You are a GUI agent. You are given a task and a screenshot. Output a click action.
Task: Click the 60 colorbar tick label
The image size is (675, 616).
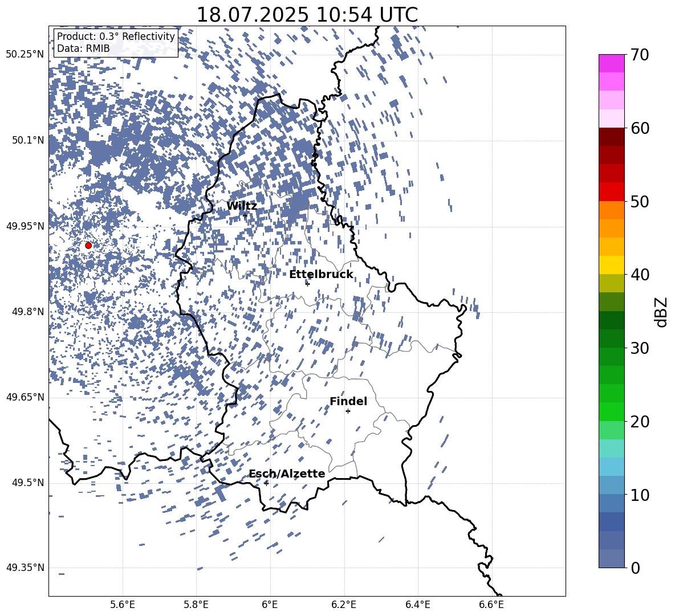click(640, 128)
